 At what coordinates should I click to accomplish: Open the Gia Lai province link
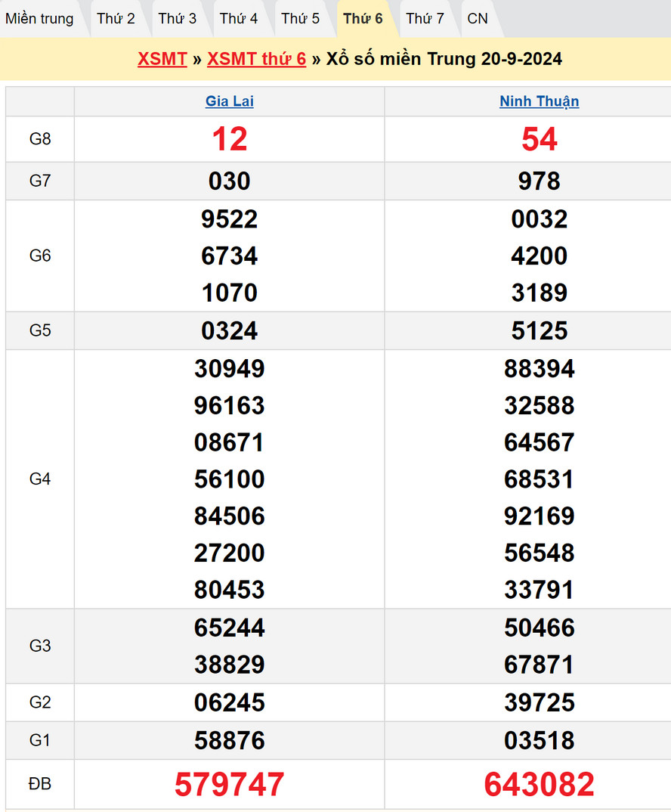pyautogui.click(x=230, y=101)
